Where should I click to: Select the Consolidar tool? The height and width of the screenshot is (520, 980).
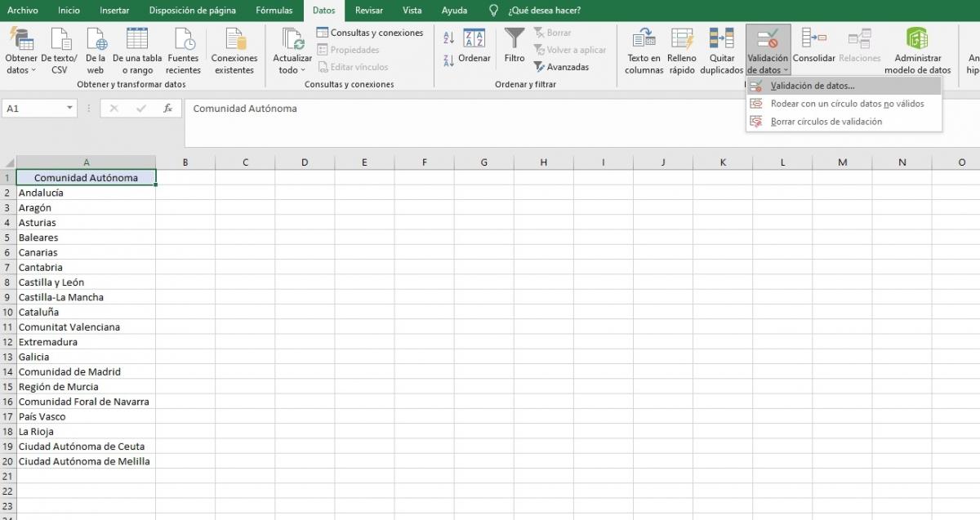pyautogui.click(x=815, y=49)
